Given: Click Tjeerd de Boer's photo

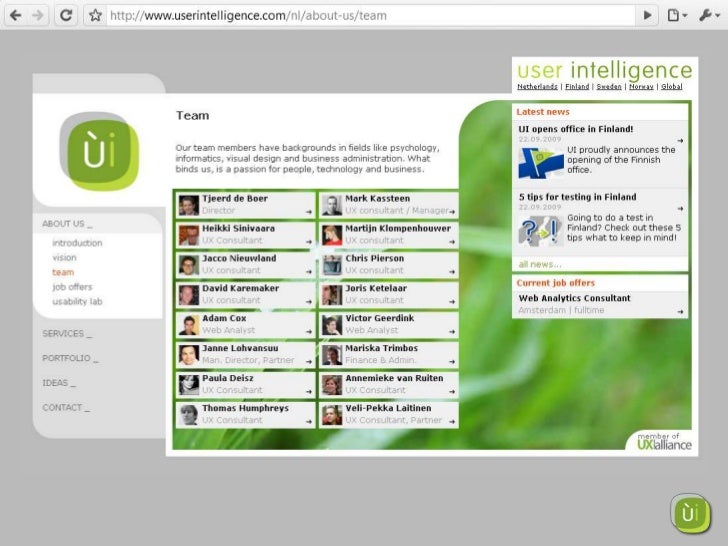Looking at the screenshot, I should pyautogui.click(x=188, y=205).
